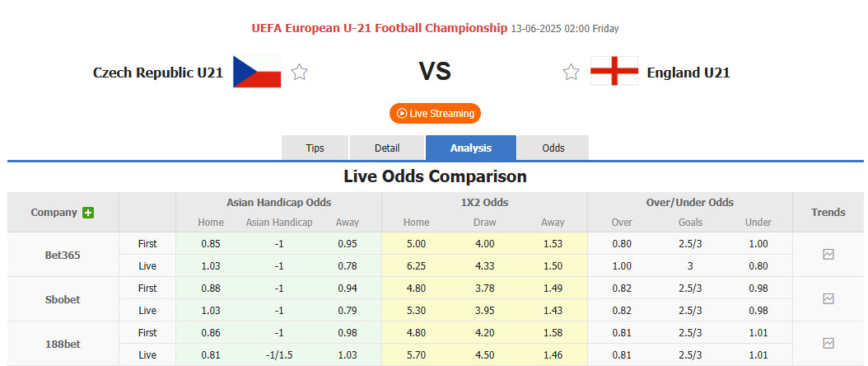
Task: Click the Trends column header
Action: [x=828, y=212]
